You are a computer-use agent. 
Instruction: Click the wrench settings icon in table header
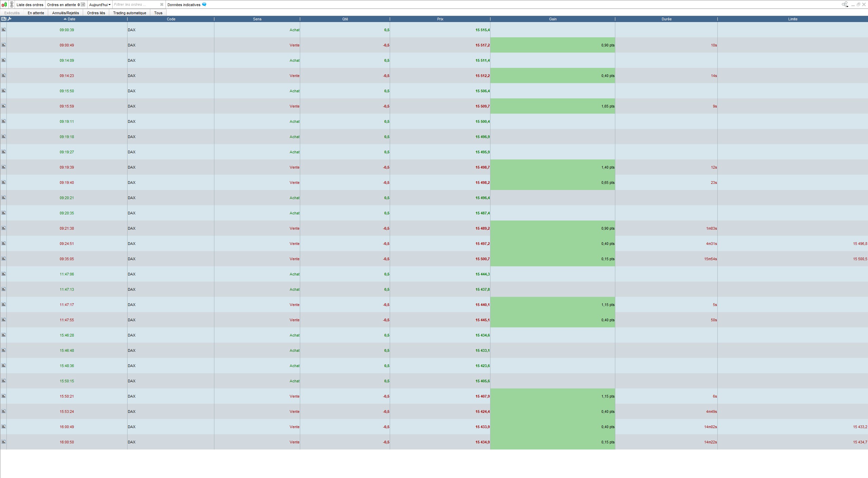click(9, 19)
